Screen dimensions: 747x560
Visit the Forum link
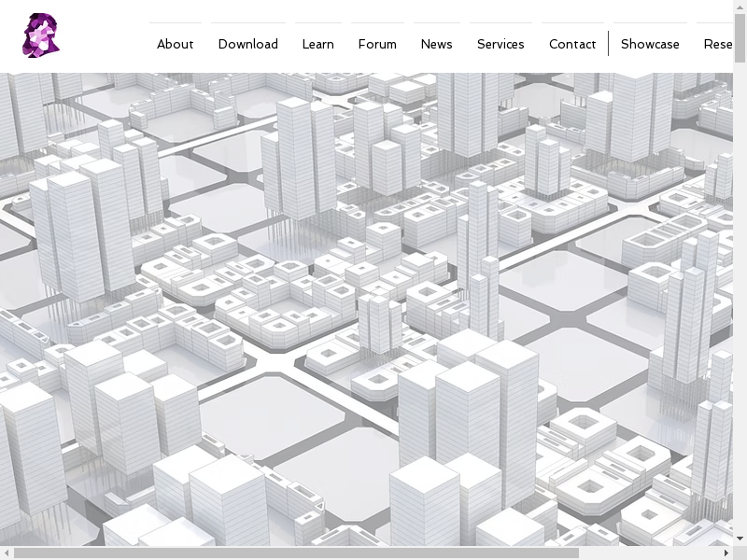pos(377,44)
